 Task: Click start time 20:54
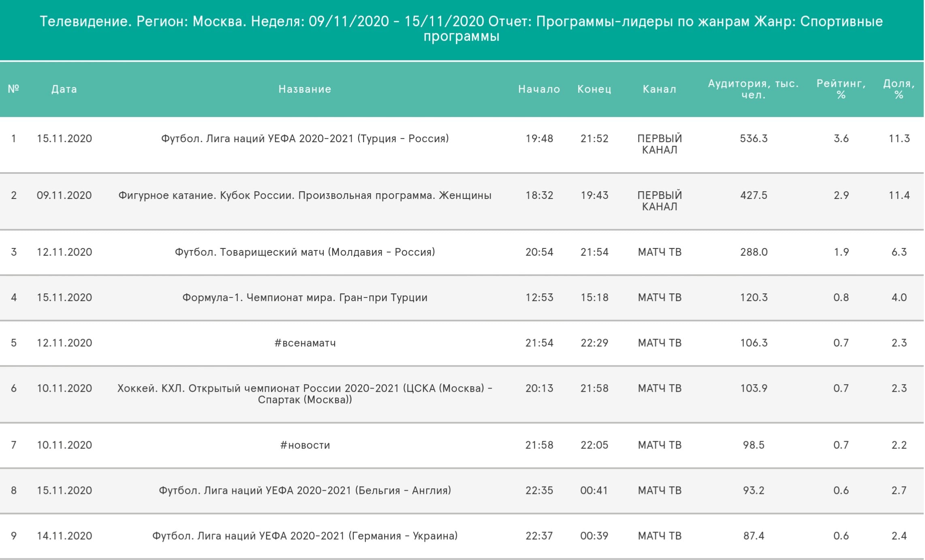(x=539, y=252)
